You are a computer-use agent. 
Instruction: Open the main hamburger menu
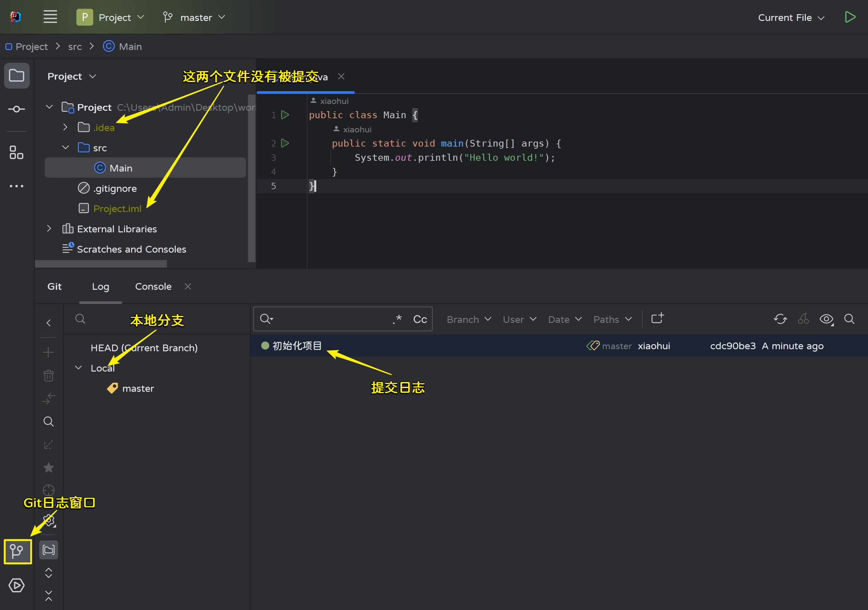coord(50,17)
